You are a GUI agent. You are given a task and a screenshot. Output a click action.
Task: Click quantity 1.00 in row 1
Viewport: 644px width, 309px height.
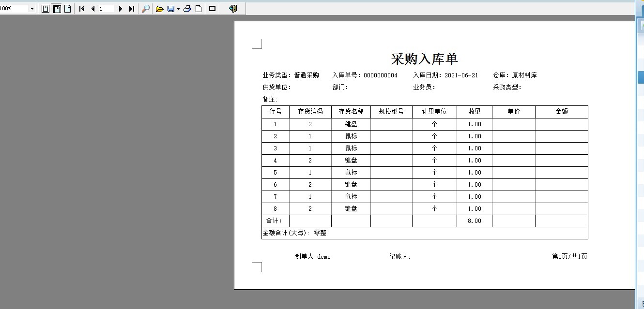tap(475, 124)
